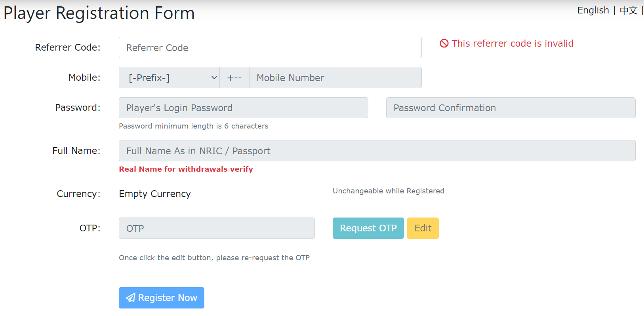The height and width of the screenshot is (316, 644).
Task: Click the 'Real Name for withdrawals verify' note
Action: (186, 169)
